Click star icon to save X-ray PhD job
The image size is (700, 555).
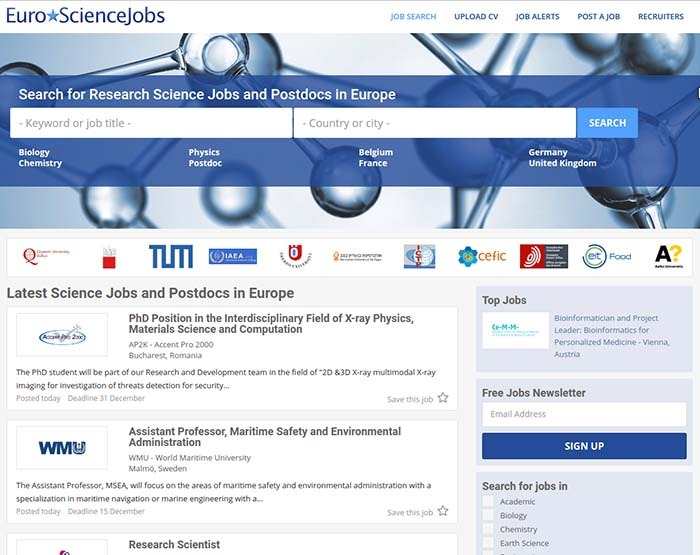[x=443, y=398]
